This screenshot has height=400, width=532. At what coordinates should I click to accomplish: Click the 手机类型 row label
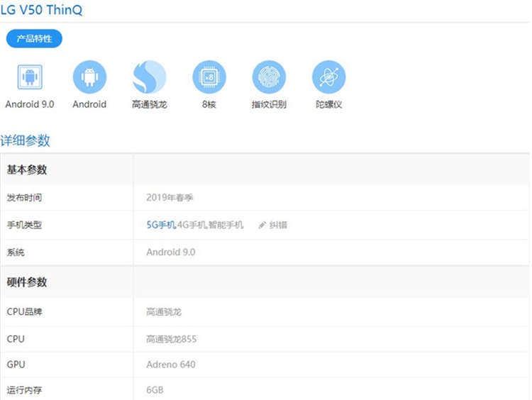[x=24, y=225]
